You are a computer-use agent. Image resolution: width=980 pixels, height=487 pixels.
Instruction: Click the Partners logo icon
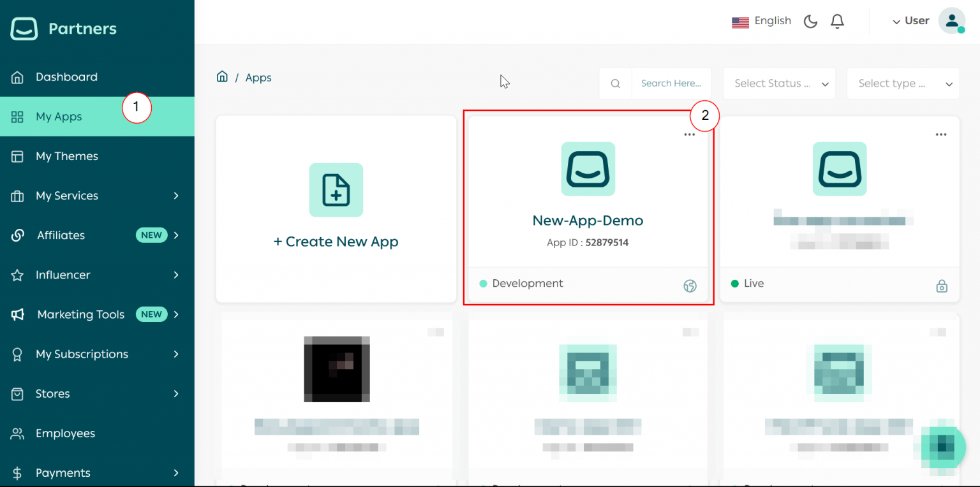24,29
